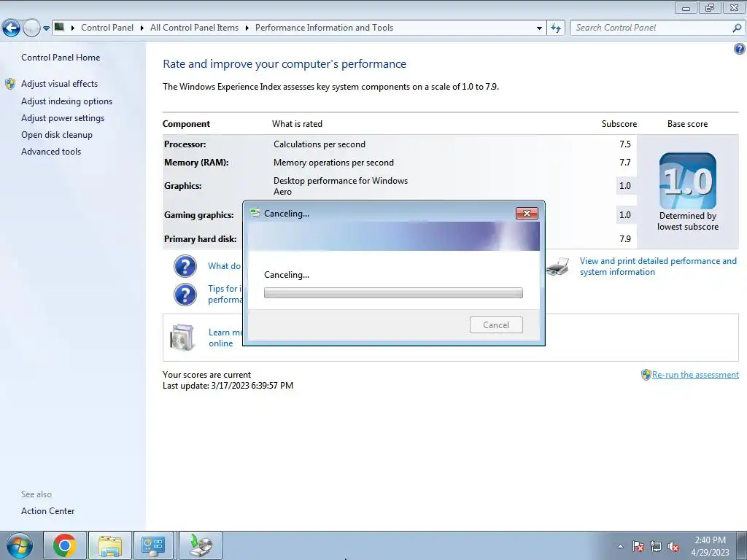747x560 pixels.
Task: Open the Windows Start button
Action: pos(18,545)
